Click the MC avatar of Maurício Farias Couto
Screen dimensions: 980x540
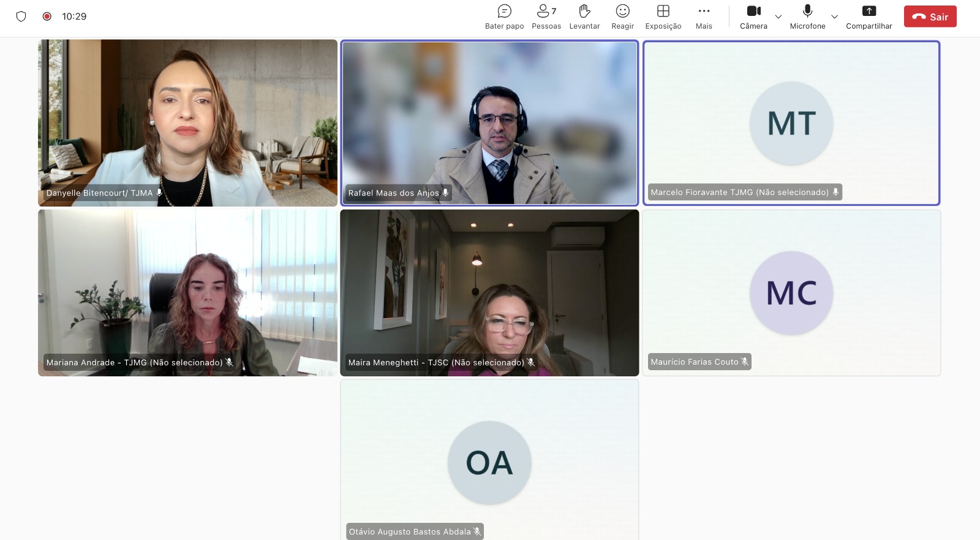[x=791, y=293]
